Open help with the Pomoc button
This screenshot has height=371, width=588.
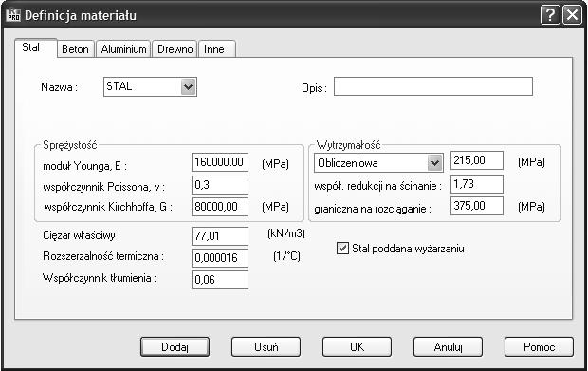point(539,346)
